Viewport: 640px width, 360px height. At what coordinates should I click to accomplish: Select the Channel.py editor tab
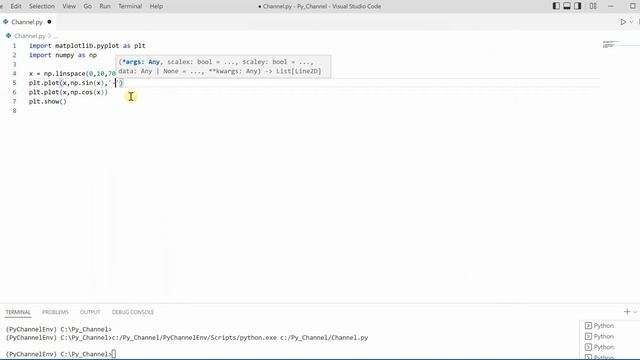(27, 22)
